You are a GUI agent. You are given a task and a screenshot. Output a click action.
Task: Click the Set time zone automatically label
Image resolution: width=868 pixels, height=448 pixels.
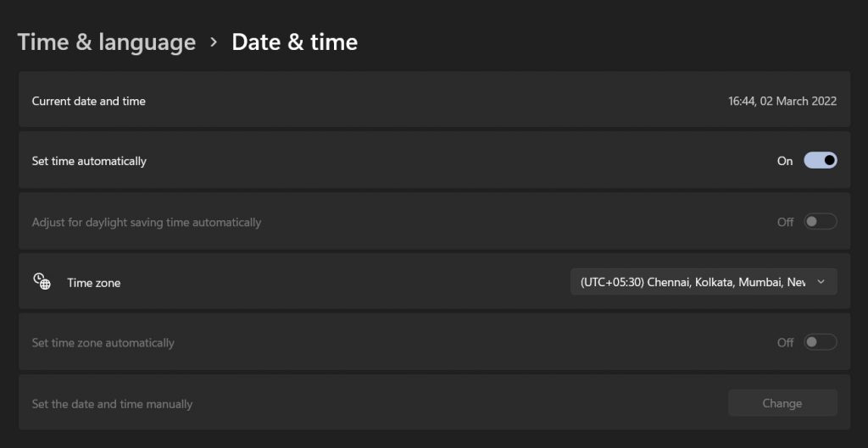103,343
